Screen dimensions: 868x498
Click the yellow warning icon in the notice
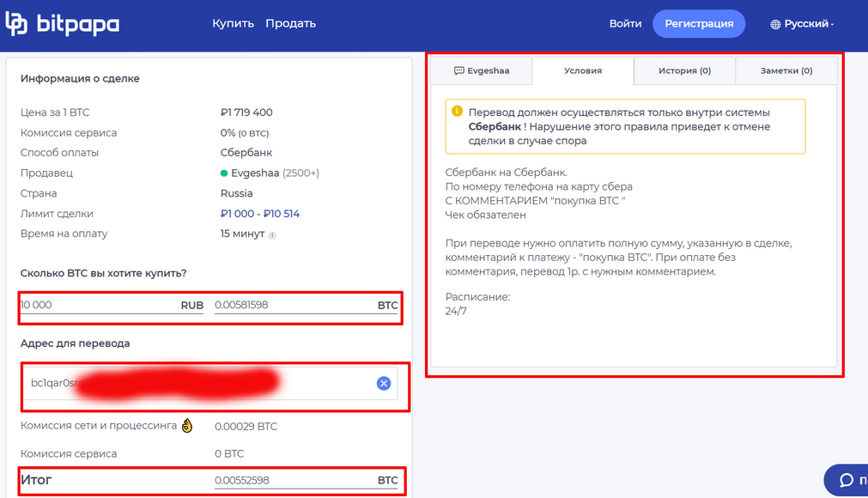pyautogui.click(x=457, y=112)
